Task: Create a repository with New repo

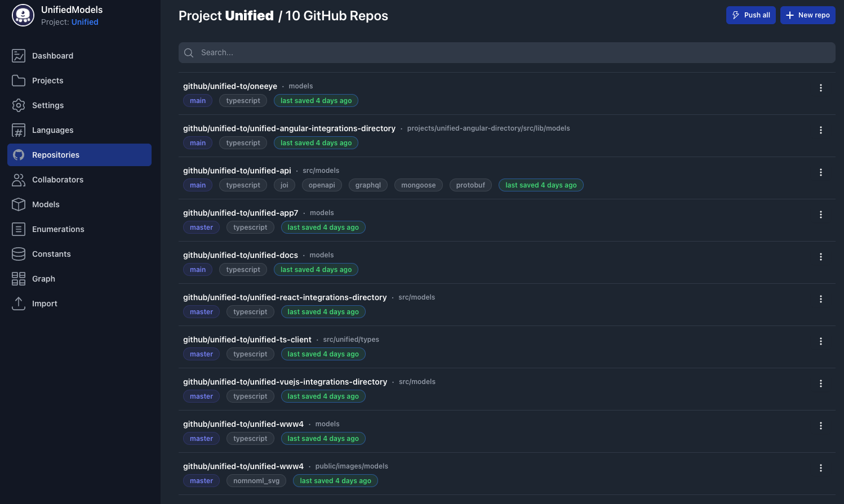Action: tap(808, 15)
